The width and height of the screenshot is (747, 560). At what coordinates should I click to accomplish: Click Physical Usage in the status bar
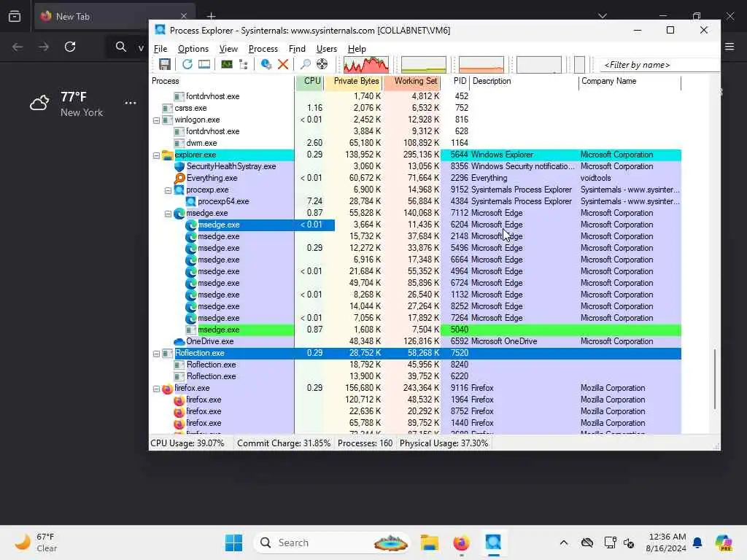444,443
